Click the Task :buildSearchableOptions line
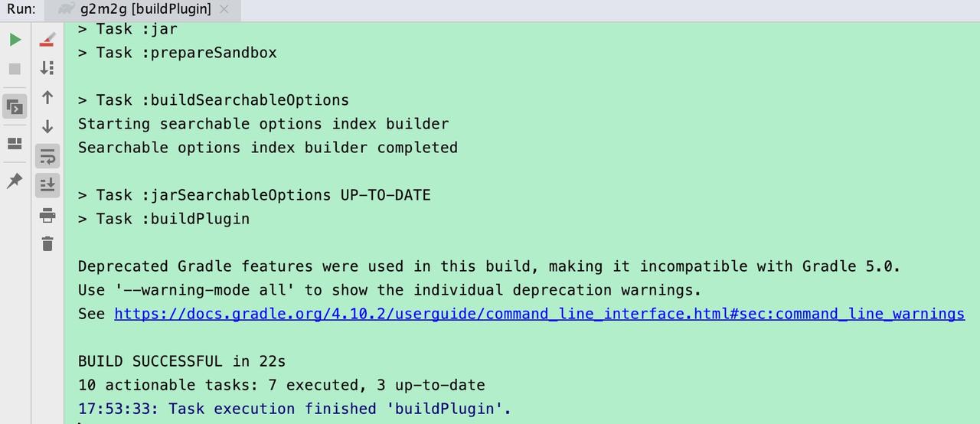This screenshot has width=980, height=424. [214, 100]
